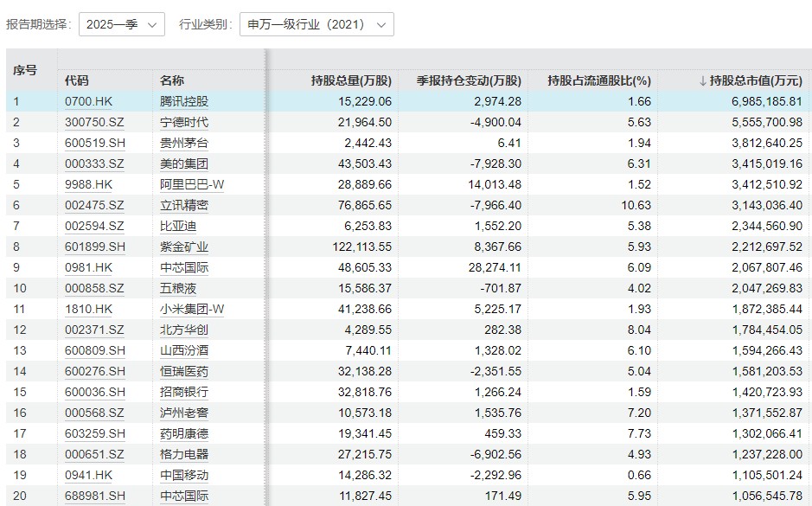The width and height of the screenshot is (812, 506).
Task: Select float ratio cell 10.63
Action: click(636, 205)
